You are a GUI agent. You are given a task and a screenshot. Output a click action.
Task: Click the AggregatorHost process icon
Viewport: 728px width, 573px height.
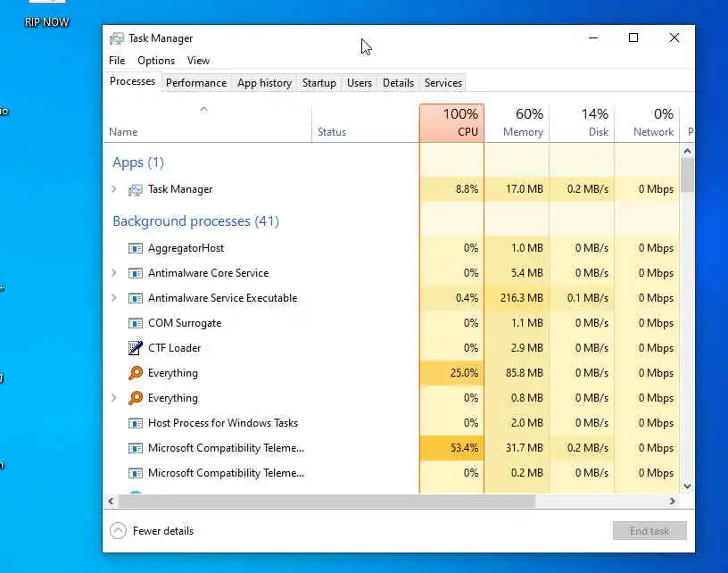click(135, 248)
